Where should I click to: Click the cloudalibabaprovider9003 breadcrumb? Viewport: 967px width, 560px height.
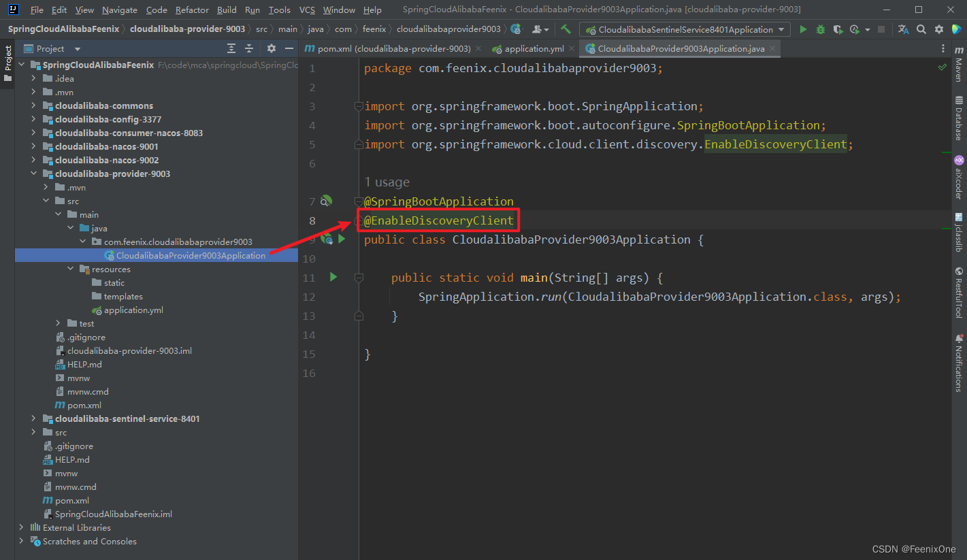pos(448,29)
